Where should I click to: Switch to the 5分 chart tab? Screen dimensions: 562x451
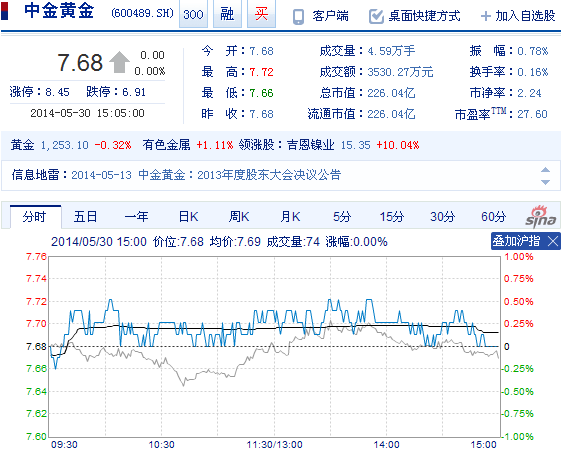pyautogui.click(x=342, y=217)
